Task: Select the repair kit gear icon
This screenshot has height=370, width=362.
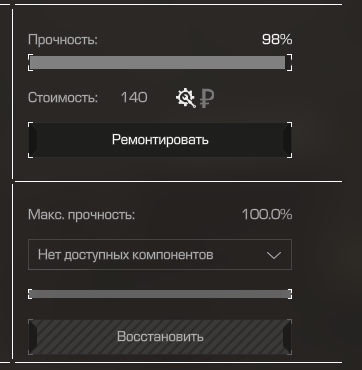Action: click(186, 98)
